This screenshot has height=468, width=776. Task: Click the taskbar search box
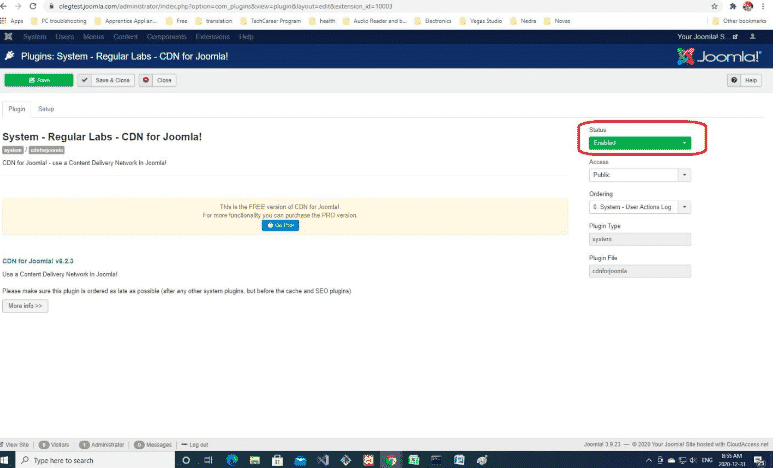pos(97,460)
